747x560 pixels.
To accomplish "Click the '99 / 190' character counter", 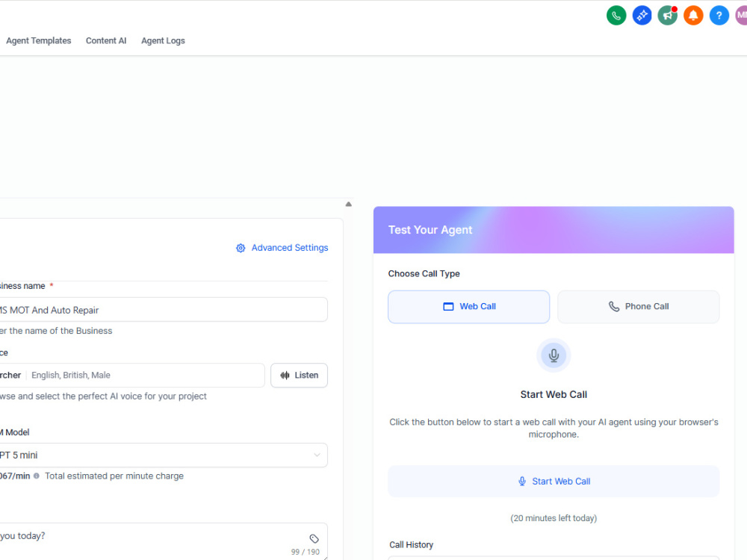I will [x=306, y=552].
